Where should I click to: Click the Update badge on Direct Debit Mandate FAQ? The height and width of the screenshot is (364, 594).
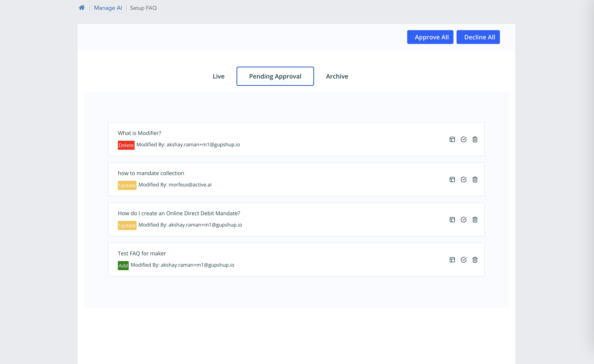[127, 225]
